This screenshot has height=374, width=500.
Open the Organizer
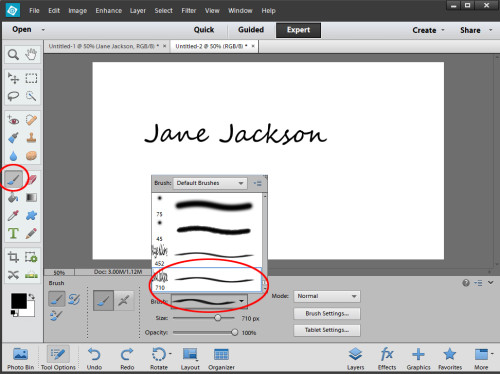tap(221, 358)
